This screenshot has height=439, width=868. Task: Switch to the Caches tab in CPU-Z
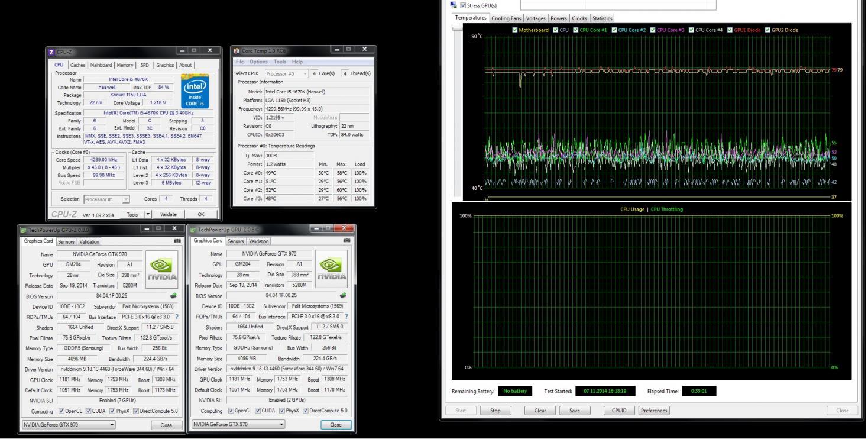(x=77, y=65)
